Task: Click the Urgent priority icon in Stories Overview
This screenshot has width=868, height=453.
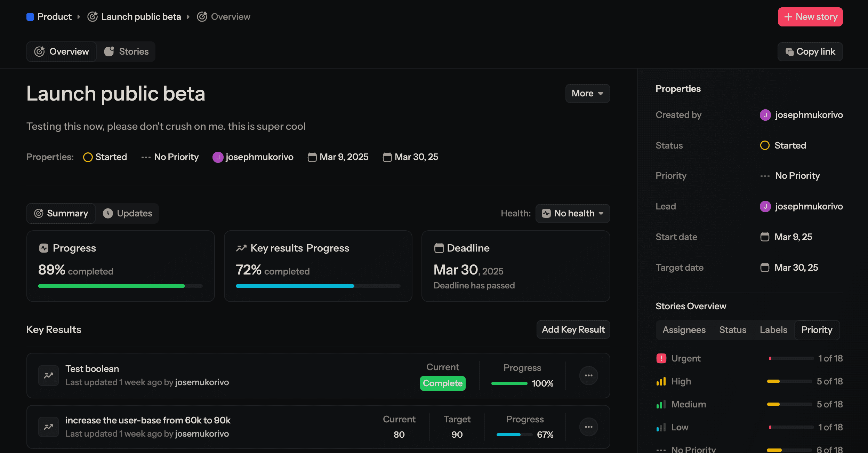Action: click(662, 358)
